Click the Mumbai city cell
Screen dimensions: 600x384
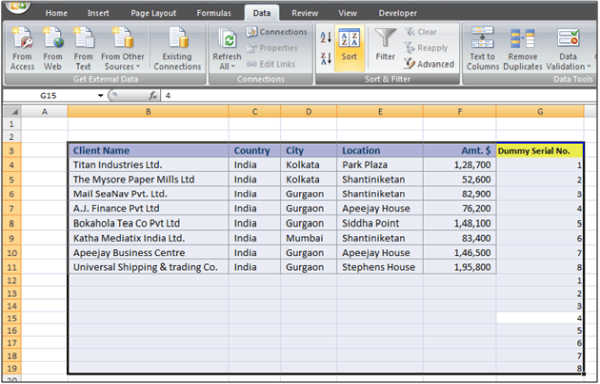coord(308,238)
